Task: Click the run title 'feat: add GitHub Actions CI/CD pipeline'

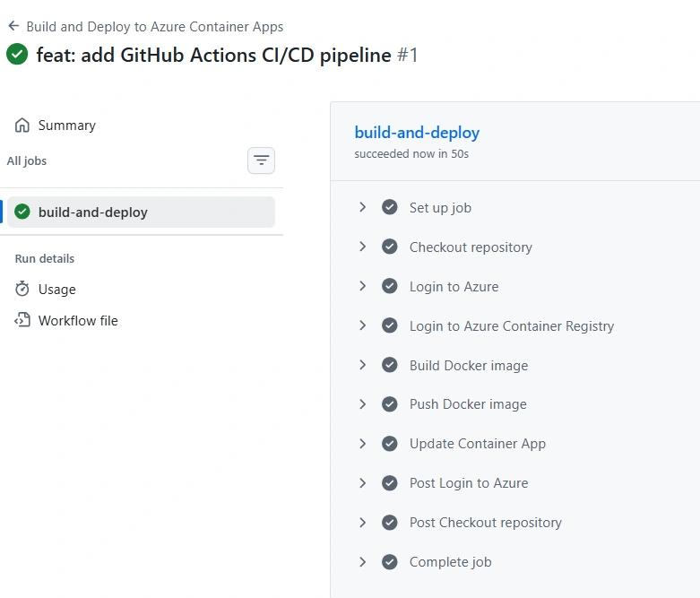Action: click(x=213, y=56)
